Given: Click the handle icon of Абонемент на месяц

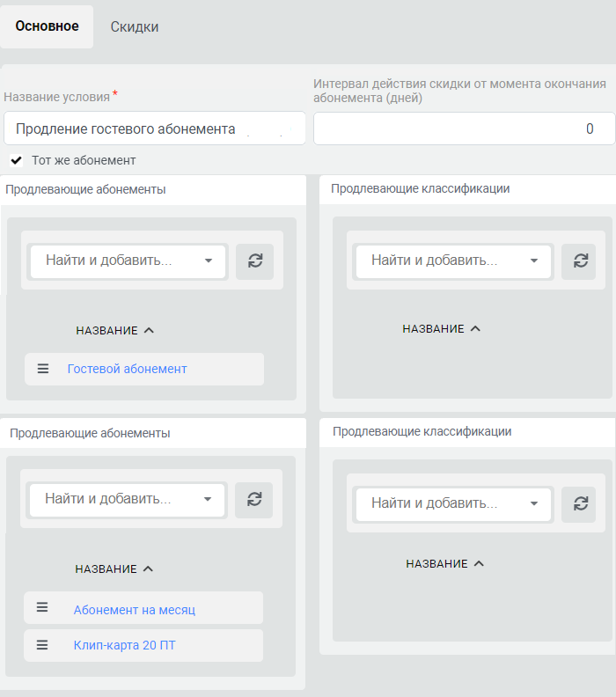Looking at the screenshot, I should pos(42,607).
